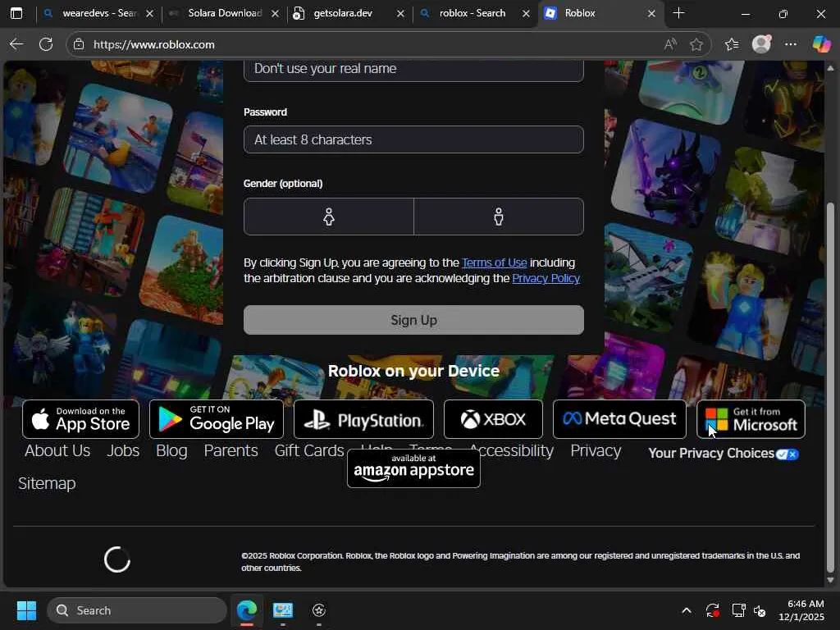840x630 pixels.
Task: Close the Roblox tab
Action: pyautogui.click(x=651, y=13)
